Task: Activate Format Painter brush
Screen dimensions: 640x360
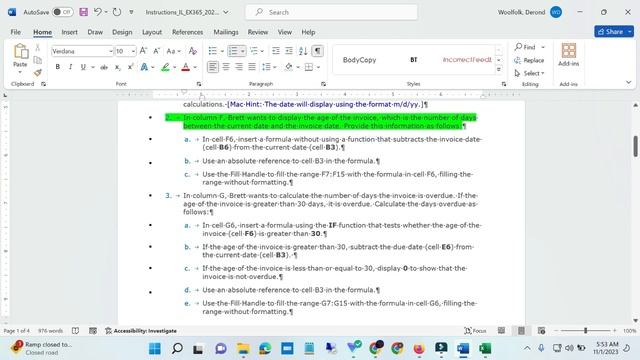Action: point(38,73)
